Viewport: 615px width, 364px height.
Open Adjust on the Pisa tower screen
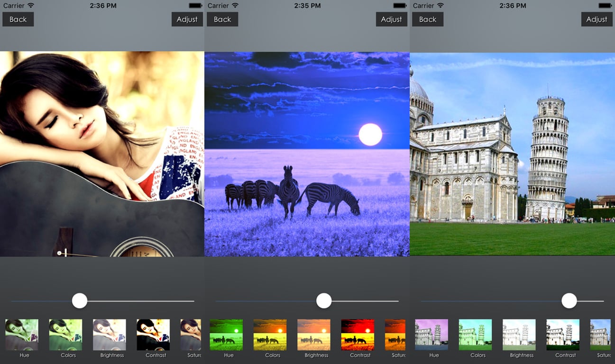[597, 19]
